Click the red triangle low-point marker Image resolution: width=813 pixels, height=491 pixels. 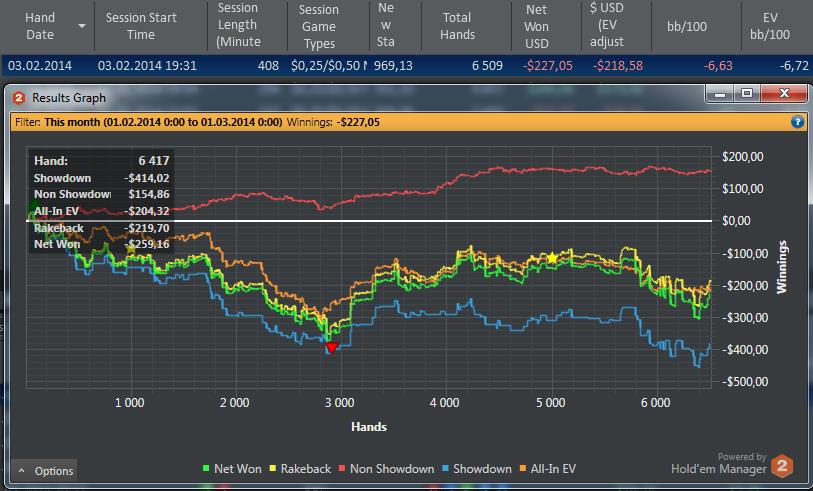coord(331,347)
